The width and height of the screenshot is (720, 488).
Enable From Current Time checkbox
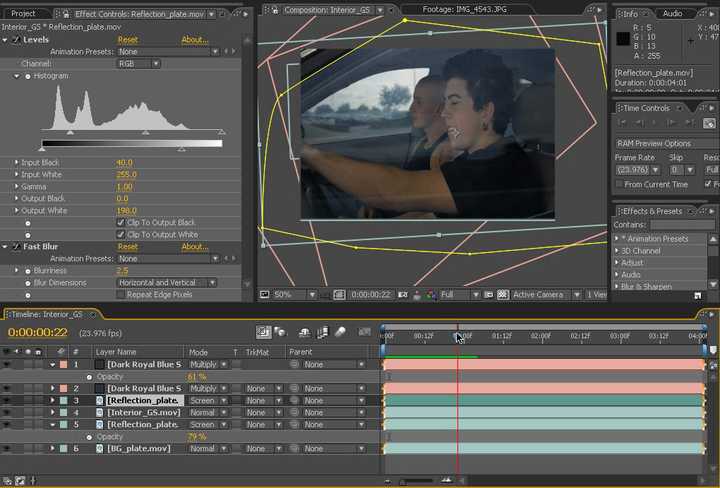(x=620, y=184)
